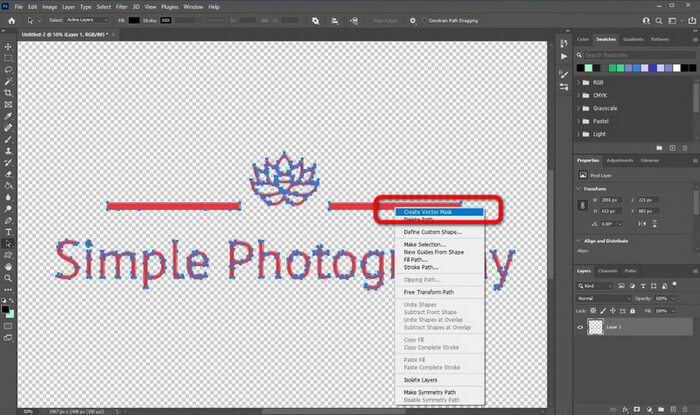Create new adjustment layer icon

pos(649,409)
